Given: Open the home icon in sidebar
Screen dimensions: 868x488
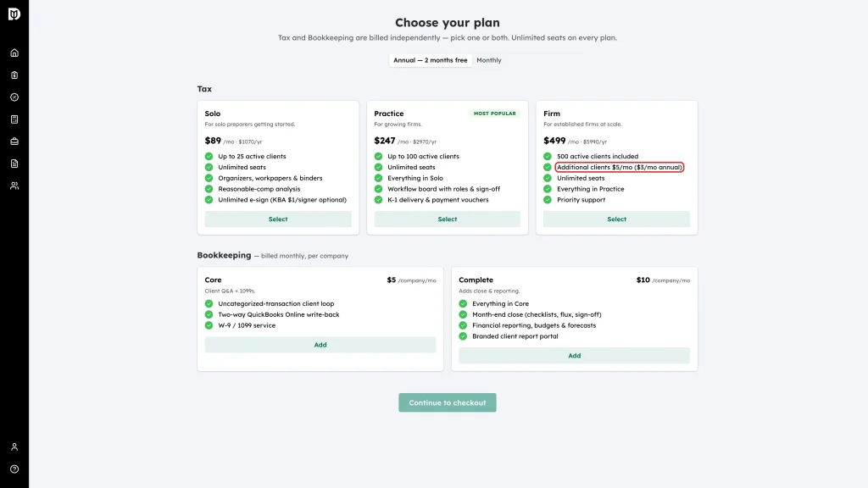Looking at the screenshot, I should [14, 53].
